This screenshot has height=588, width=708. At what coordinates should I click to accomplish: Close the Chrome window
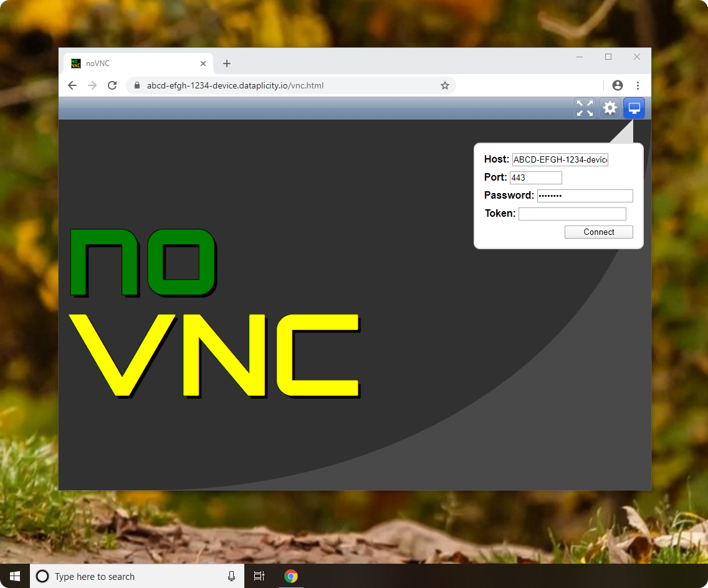637,57
